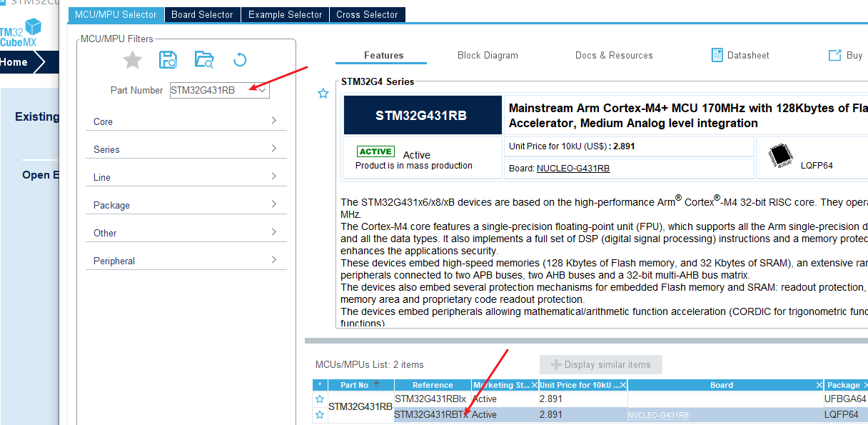Open the NUCLEO-G431RB board link in the details panel
Image resolution: width=868 pixels, height=425 pixels.
(x=573, y=169)
